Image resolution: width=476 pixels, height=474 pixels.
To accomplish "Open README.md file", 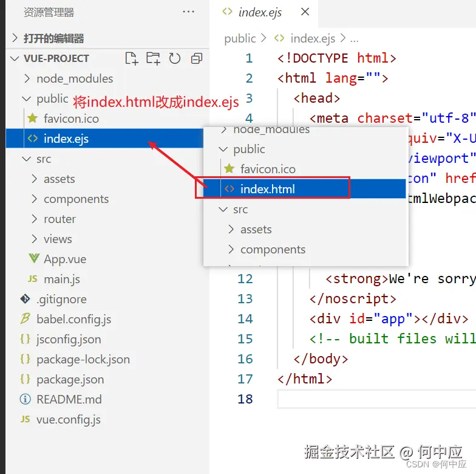I will pos(69,399).
